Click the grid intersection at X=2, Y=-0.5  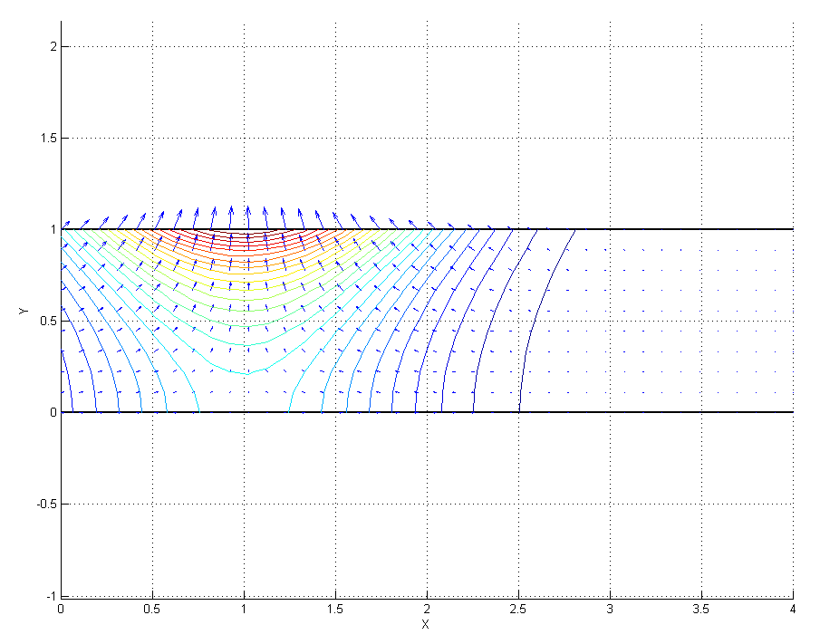pyautogui.click(x=427, y=504)
